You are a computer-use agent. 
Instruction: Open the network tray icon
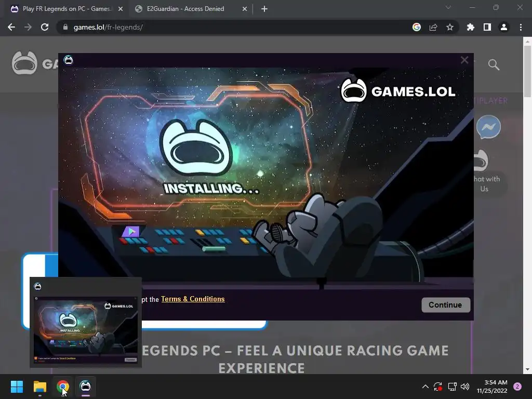[452, 387]
